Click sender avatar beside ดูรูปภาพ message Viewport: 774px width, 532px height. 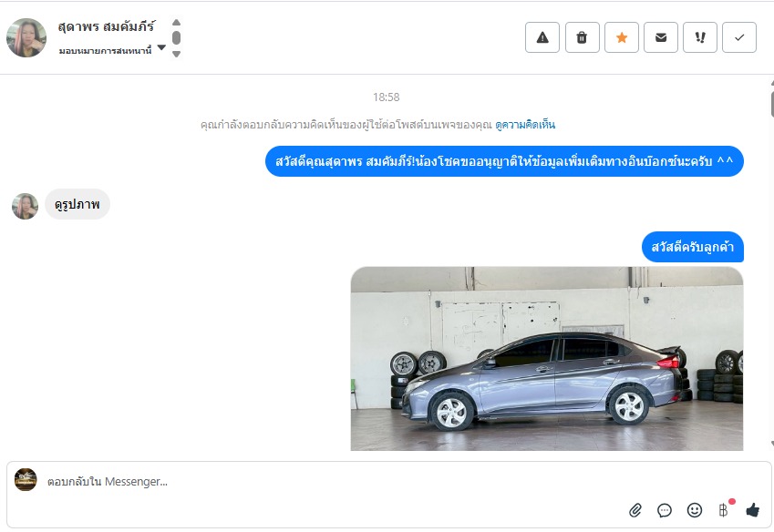pyautogui.click(x=25, y=206)
